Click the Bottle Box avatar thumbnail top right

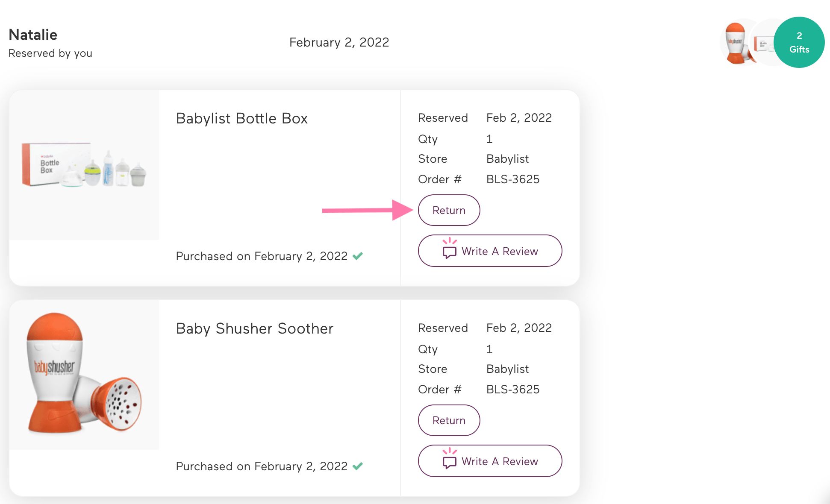coord(765,43)
